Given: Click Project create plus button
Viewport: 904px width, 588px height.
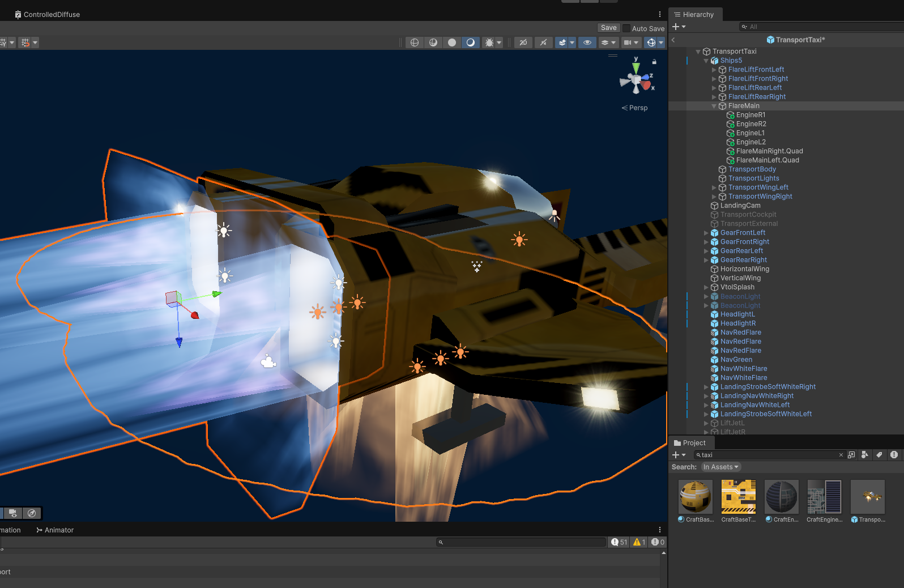Looking at the screenshot, I should [676, 455].
